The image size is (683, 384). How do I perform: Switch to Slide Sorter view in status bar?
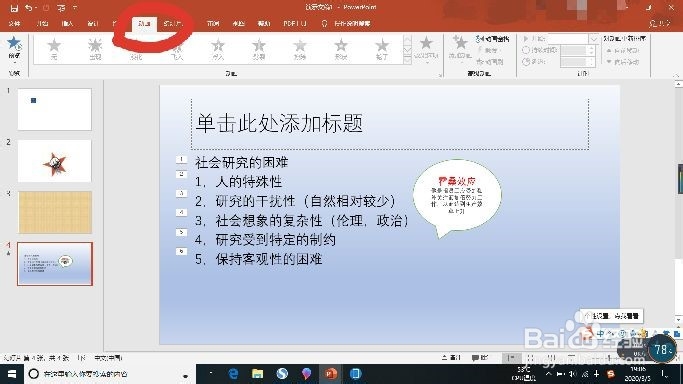pos(531,357)
